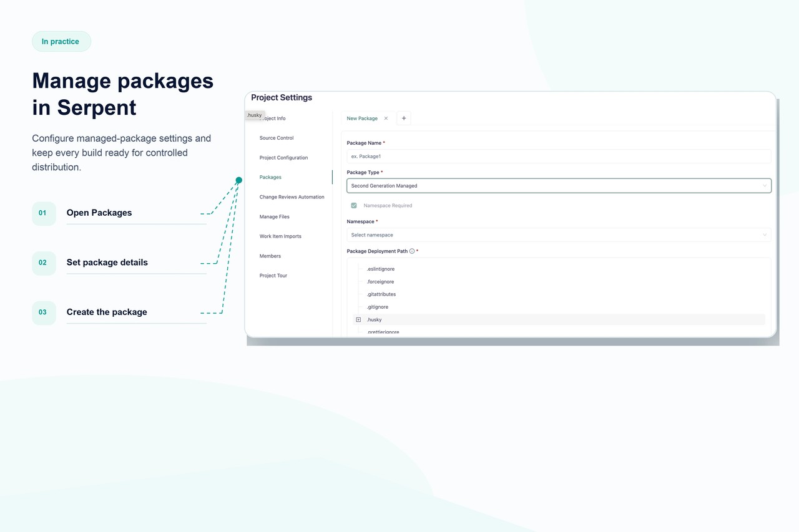Viewport: 799px width, 532px height.
Task: Click the Namespace field label
Action: [361, 221]
